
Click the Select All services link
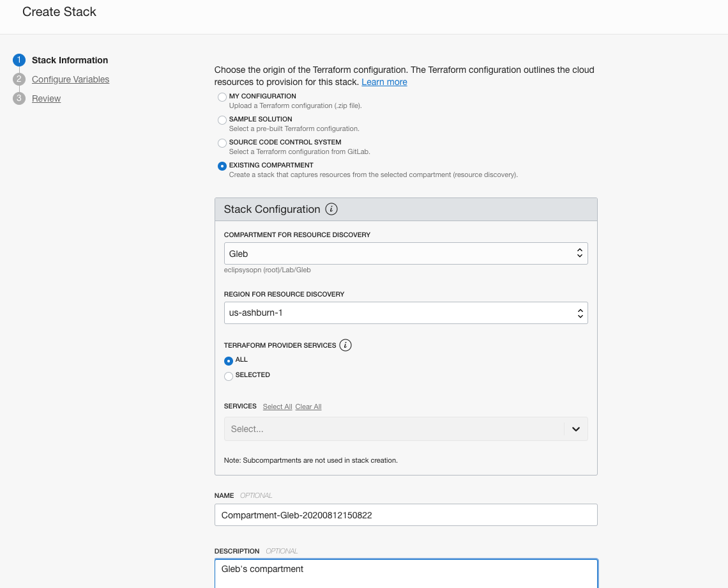[277, 406]
